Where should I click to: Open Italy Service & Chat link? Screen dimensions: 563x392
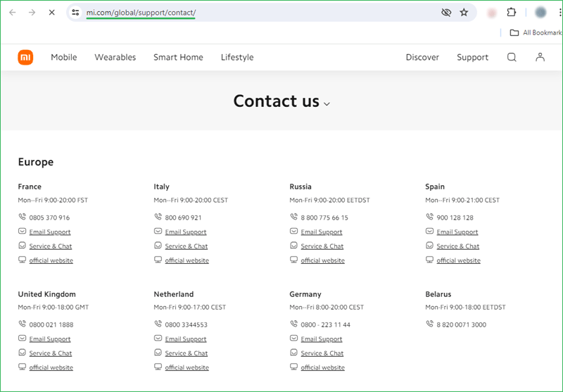click(186, 246)
